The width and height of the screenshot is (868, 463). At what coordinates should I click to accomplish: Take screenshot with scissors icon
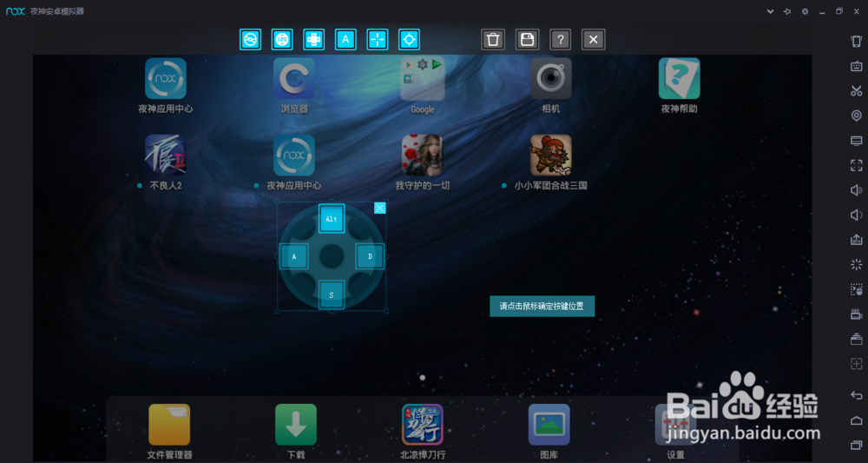click(856, 91)
